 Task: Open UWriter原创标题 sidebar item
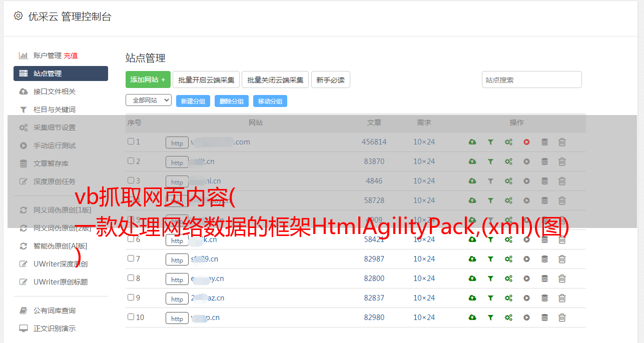(x=61, y=282)
